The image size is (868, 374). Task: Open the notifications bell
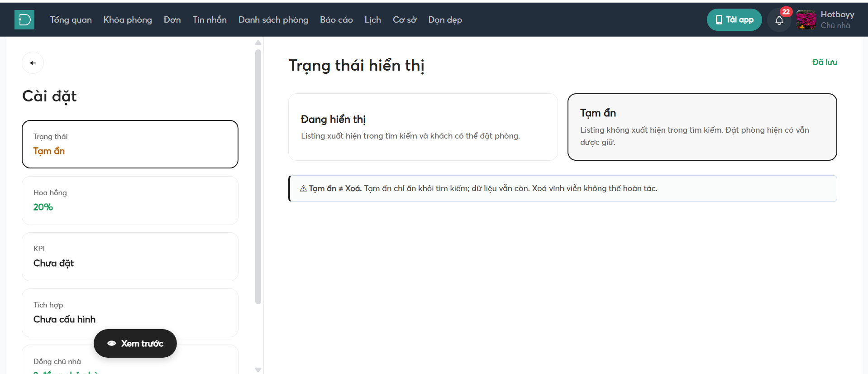pos(779,20)
